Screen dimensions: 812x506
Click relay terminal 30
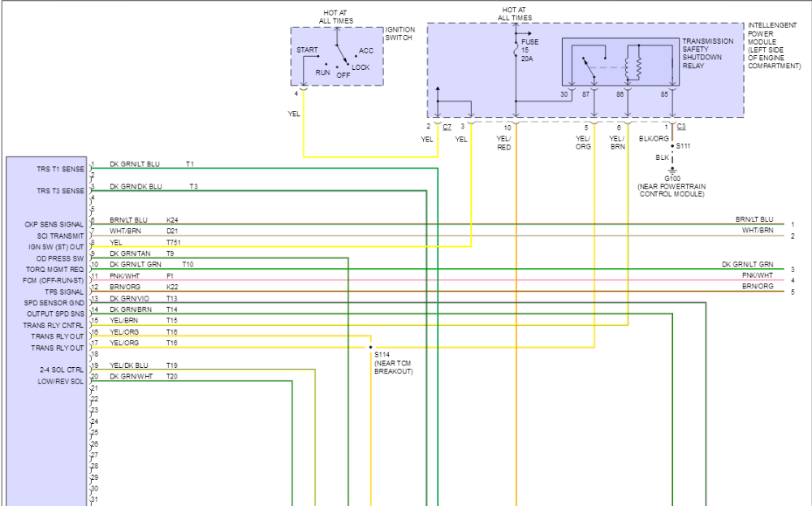point(565,96)
